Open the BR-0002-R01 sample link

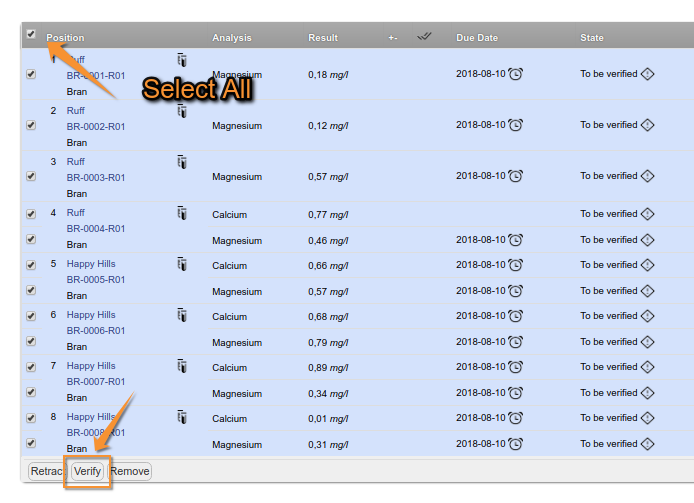pos(96,127)
